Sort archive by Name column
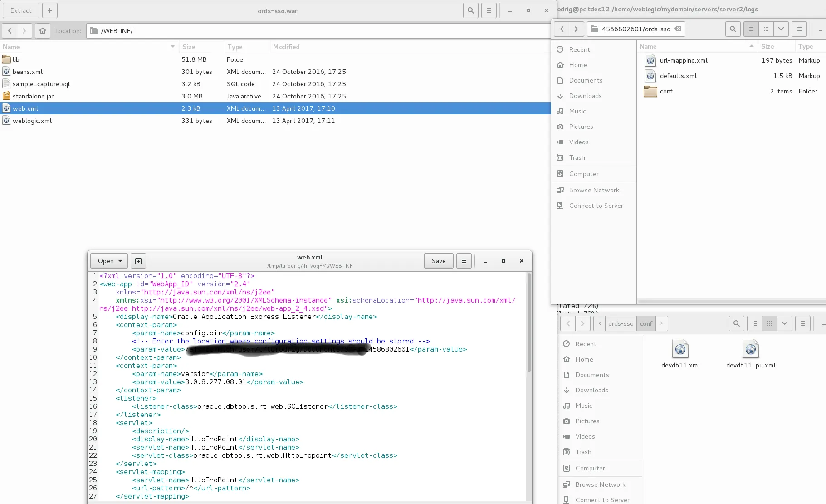 (89, 47)
